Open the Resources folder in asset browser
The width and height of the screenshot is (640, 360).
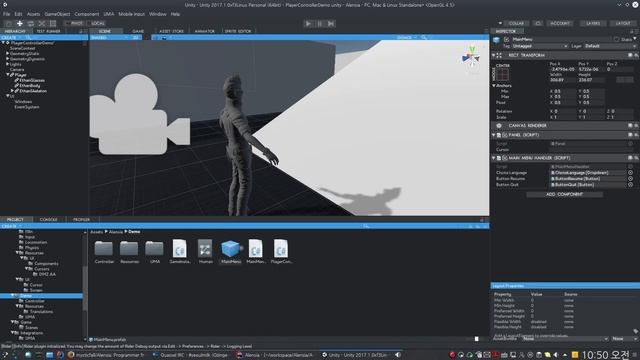click(129, 249)
